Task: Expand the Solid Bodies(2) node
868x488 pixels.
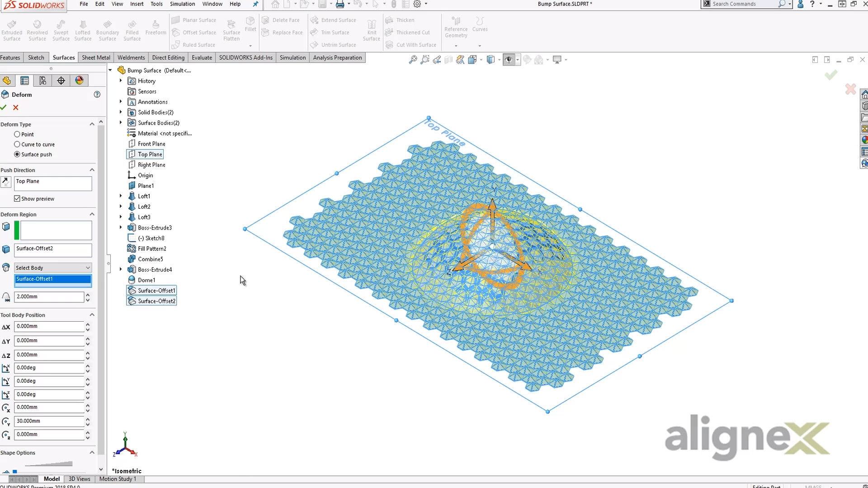Action: [x=120, y=112]
